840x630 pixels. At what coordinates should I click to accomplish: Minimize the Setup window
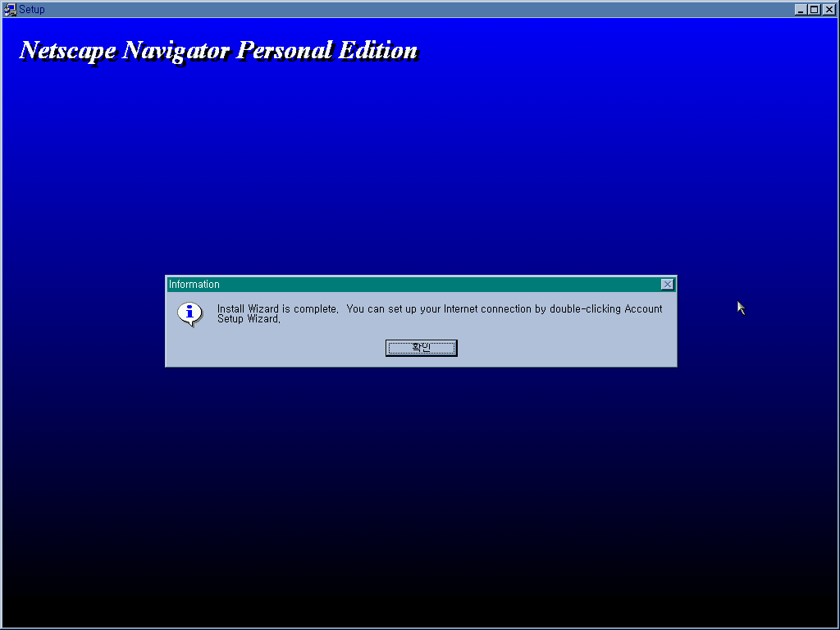(x=801, y=9)
